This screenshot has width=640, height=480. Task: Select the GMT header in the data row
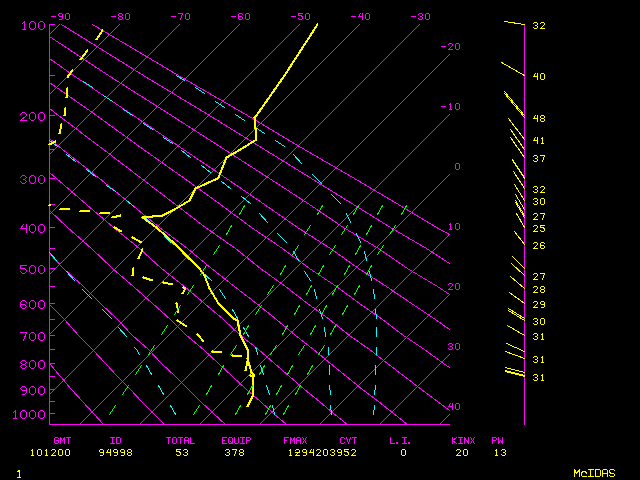tap(63, 440)
